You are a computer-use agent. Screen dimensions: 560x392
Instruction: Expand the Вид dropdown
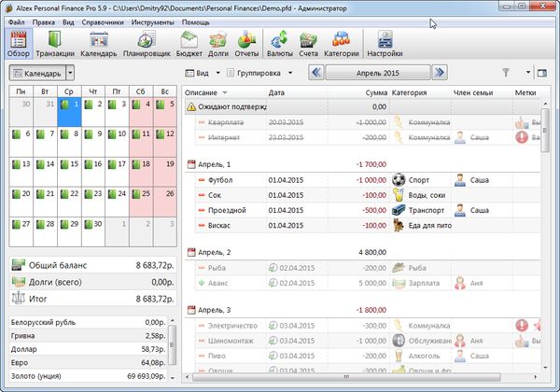pyautogui.click(x=218, y=73)
